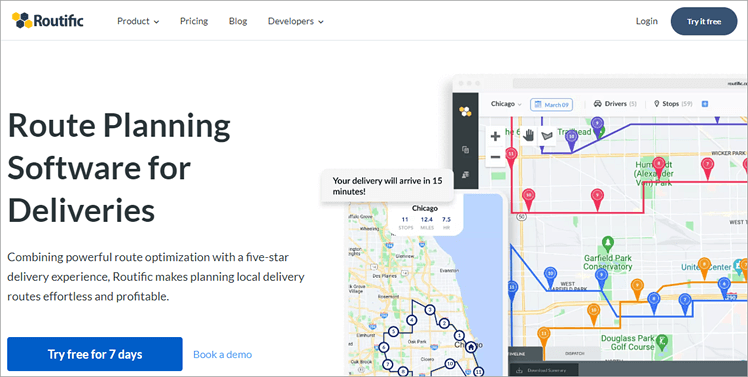Click red map pin number 8
This screenshot has width=748, height=377.
click(x=659, y=167)
